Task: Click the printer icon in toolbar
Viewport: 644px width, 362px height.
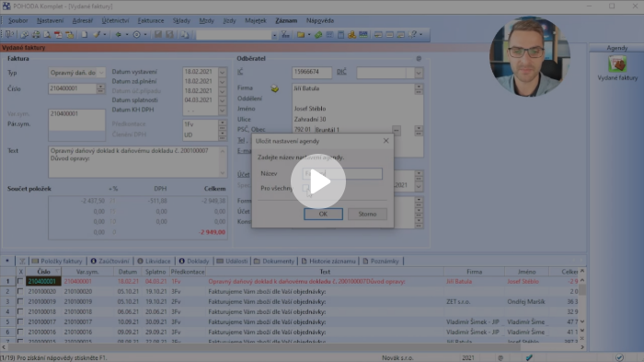Action: coord(36,35)
